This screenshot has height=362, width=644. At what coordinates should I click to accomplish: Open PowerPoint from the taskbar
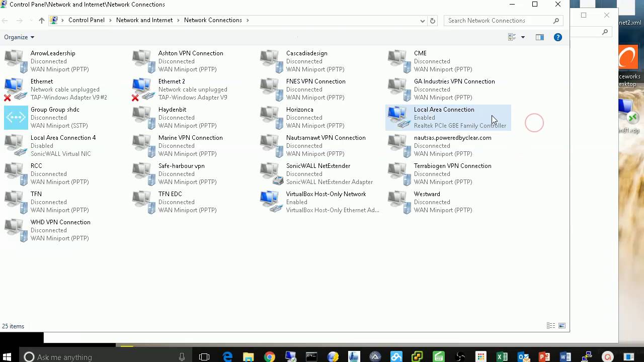point(544,357)
